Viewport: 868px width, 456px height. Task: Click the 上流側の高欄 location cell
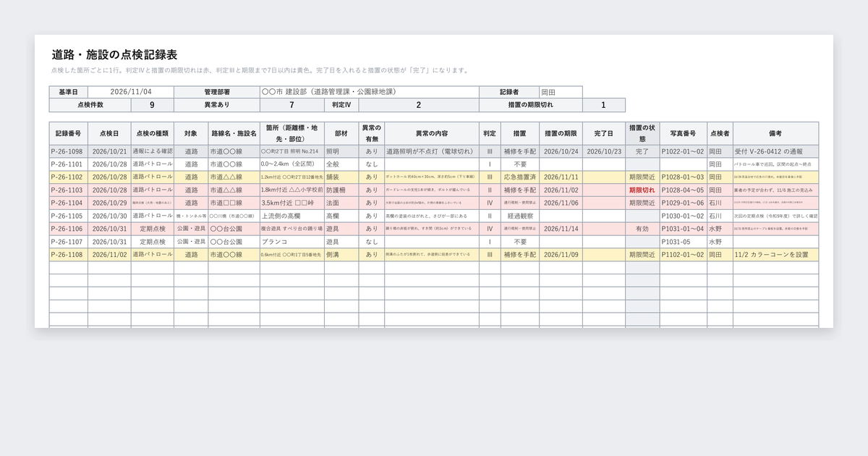pos(292,216)
